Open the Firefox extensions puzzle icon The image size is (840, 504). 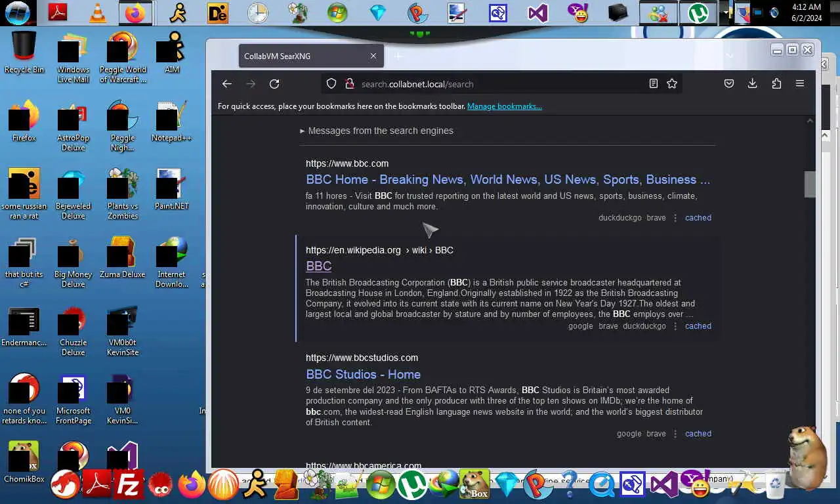(x=776, y=84)
